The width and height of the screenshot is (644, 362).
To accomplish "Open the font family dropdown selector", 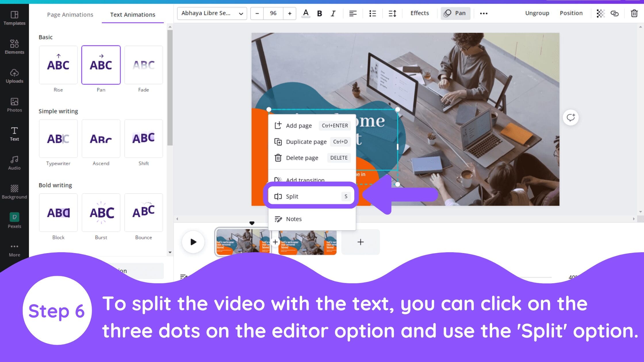I will click(x=212, y=13).
